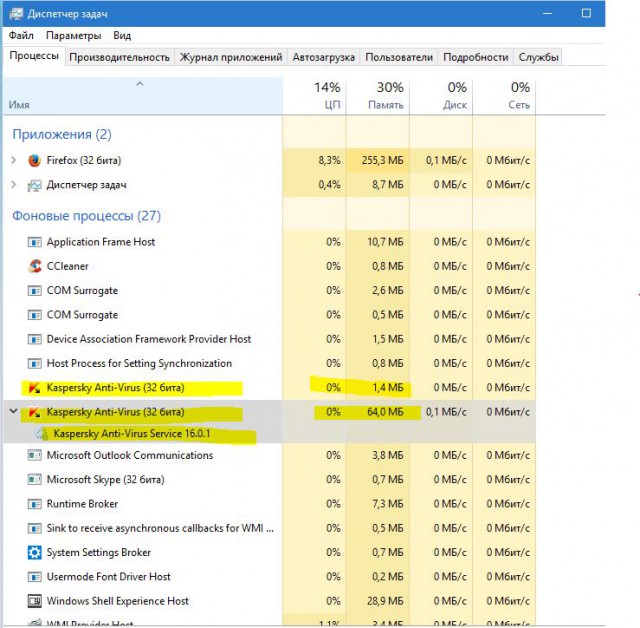Image resolution: width=640 pixels, height=628 pixels.
Task: Open the Файл menu
Action: point(21,35)
